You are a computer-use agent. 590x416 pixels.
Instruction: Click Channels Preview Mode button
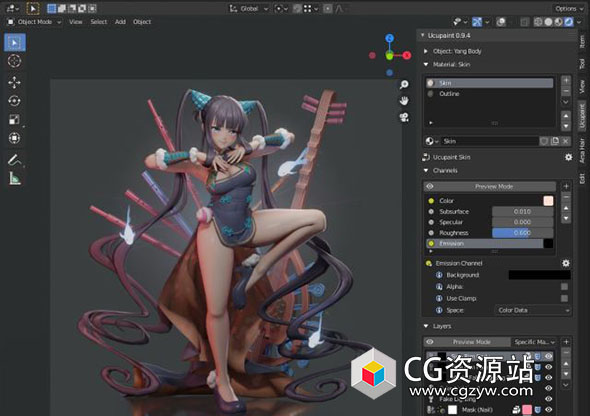click(x=490, y=186)
